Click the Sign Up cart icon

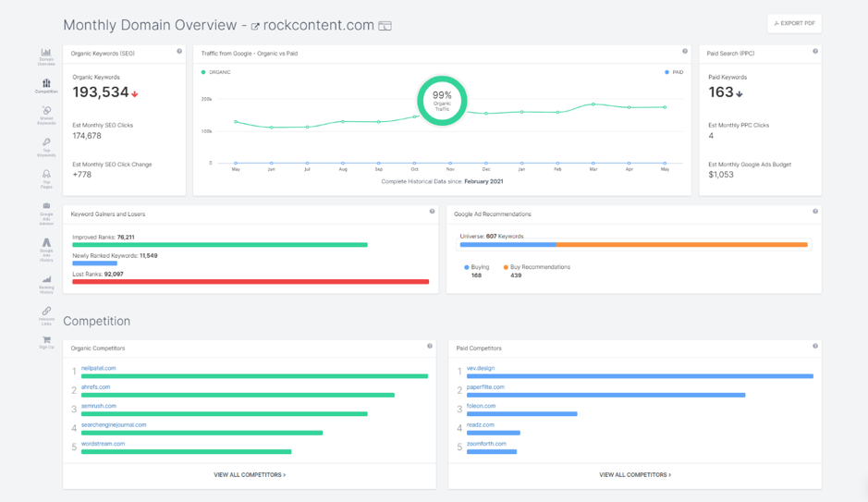pyautogui.click(x=46, y=342)
